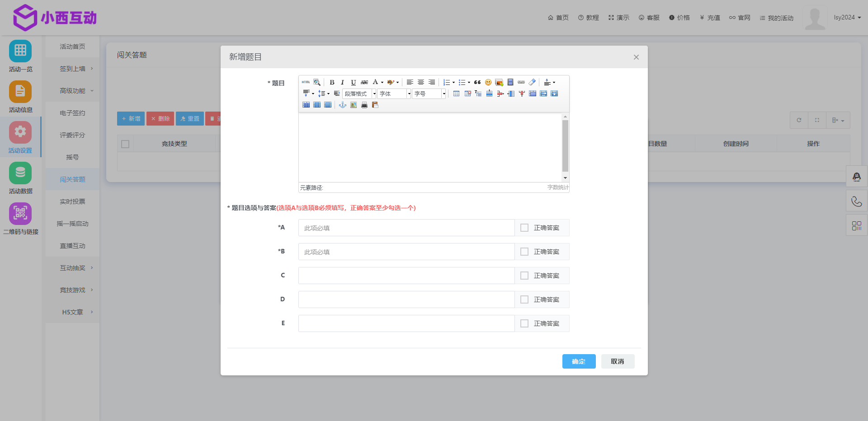
Task: Mark option D as correct answer
Action: click(x=524, y=299)
